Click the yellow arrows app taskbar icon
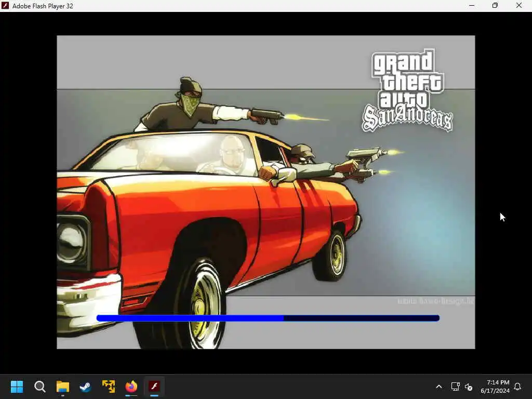532x399 pixels. 109,387
